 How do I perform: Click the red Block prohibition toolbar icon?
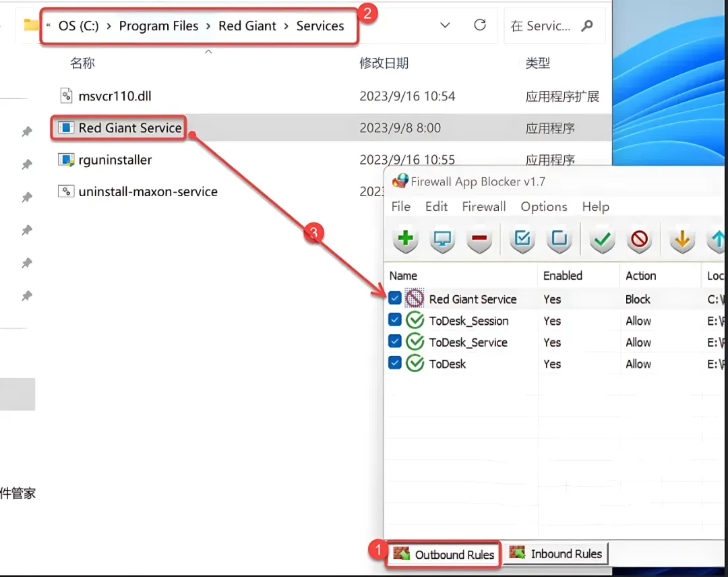639,239
